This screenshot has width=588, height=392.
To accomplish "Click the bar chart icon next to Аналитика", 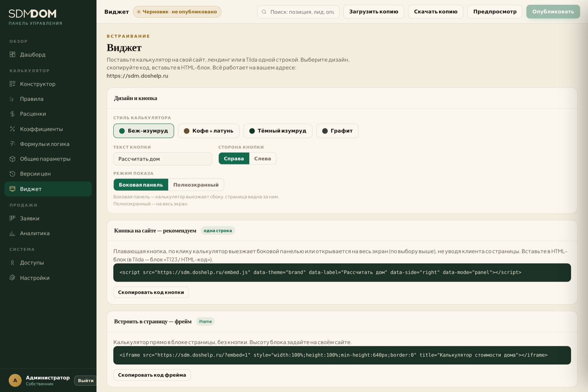I will [12, 233].
